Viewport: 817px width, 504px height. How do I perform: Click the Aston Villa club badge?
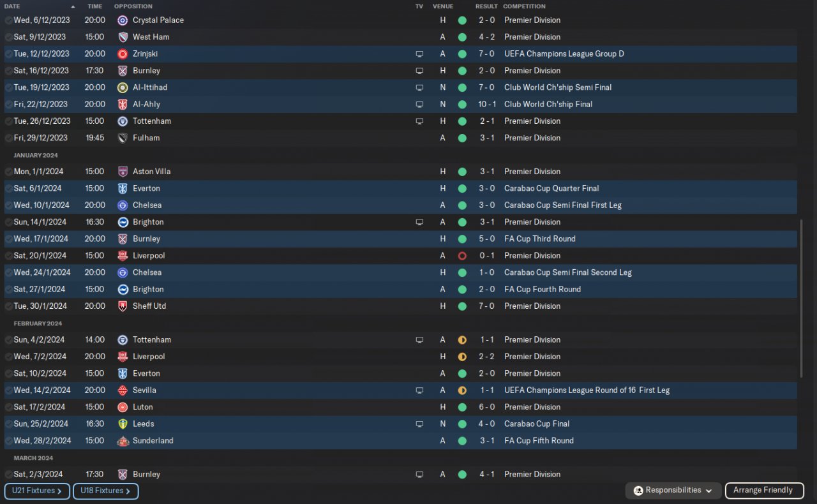pyautogui.click(x=123, y=172)
